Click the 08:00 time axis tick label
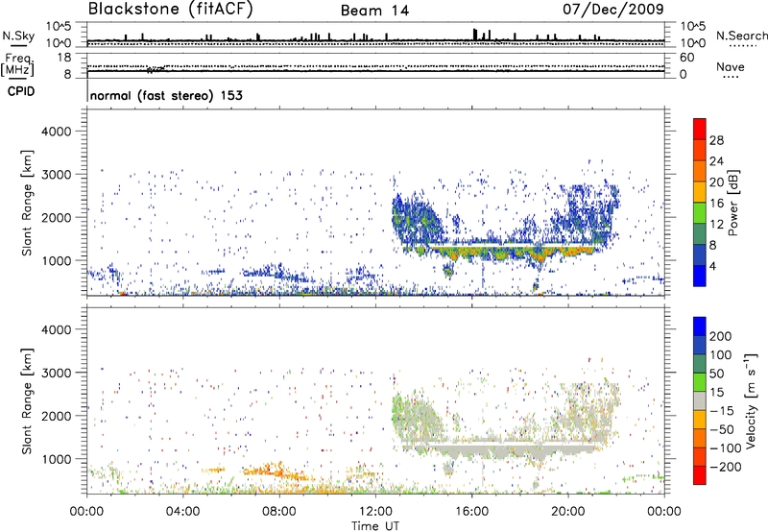The image size is (768, 532). pos(279,512)
